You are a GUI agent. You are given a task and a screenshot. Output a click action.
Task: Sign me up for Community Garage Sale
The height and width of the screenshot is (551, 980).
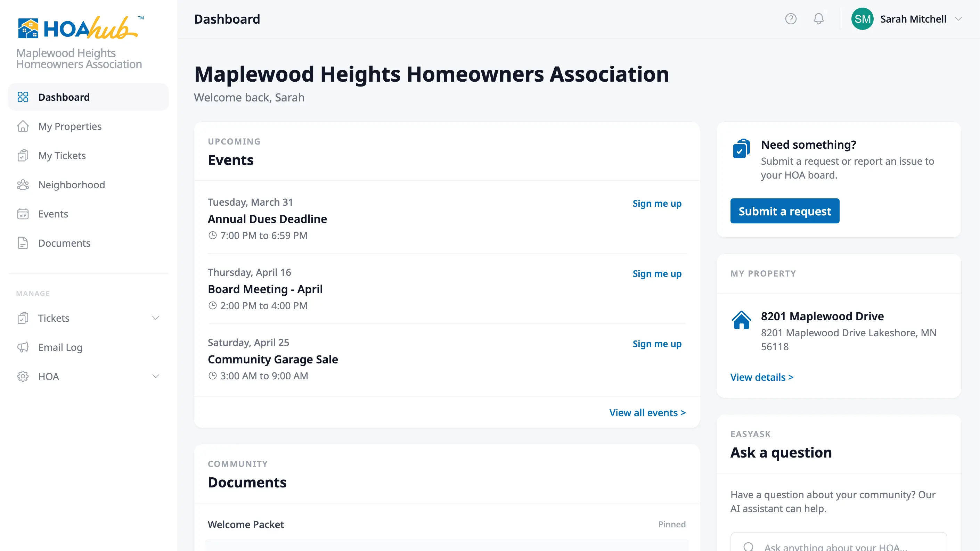pos(657,344)
